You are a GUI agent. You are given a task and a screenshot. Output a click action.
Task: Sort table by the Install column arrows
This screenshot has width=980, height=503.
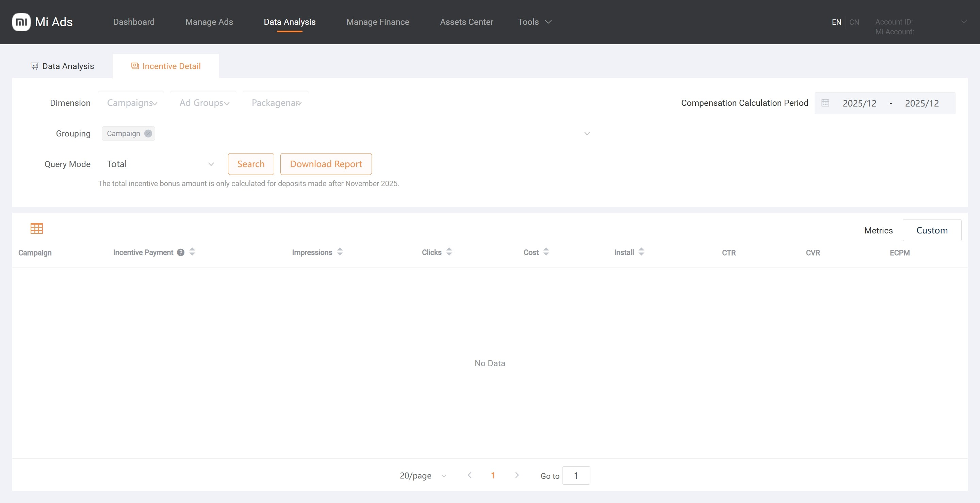click(641, 252)
